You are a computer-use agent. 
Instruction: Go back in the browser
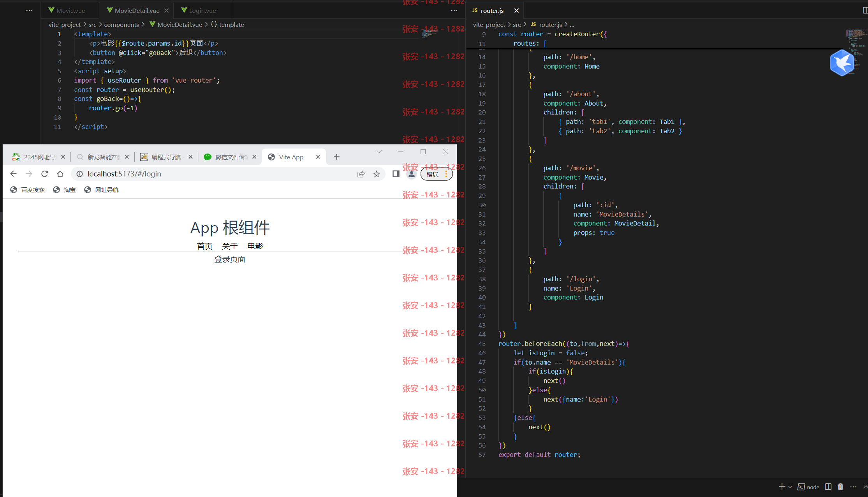[x=13, y=174]
